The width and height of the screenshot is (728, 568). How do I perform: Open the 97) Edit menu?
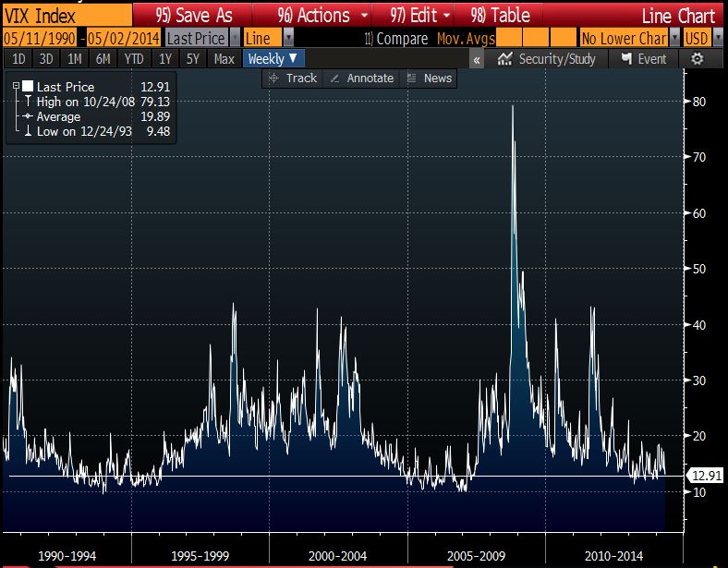(x=421, y=16)
